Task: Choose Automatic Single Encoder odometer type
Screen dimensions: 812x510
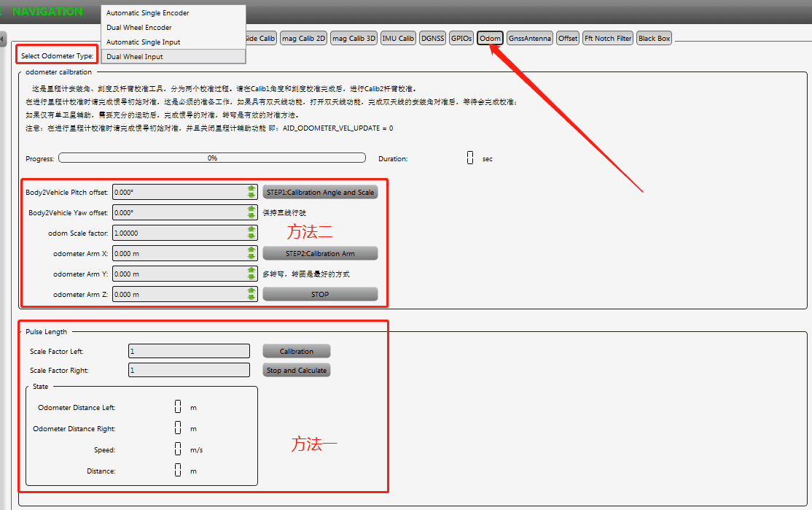Action: click(x=147, y=13)
